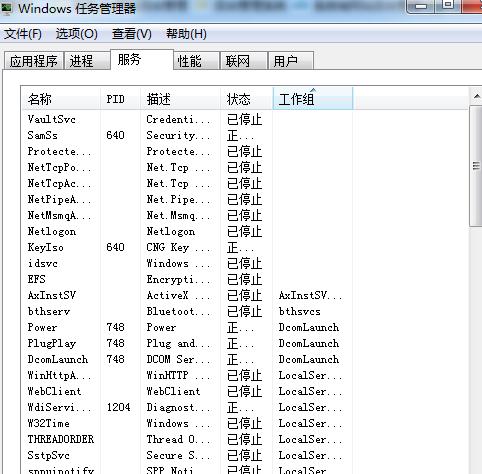Open the 文件(F) menu
Screen dimensions: 482x474
pos(23,34)
